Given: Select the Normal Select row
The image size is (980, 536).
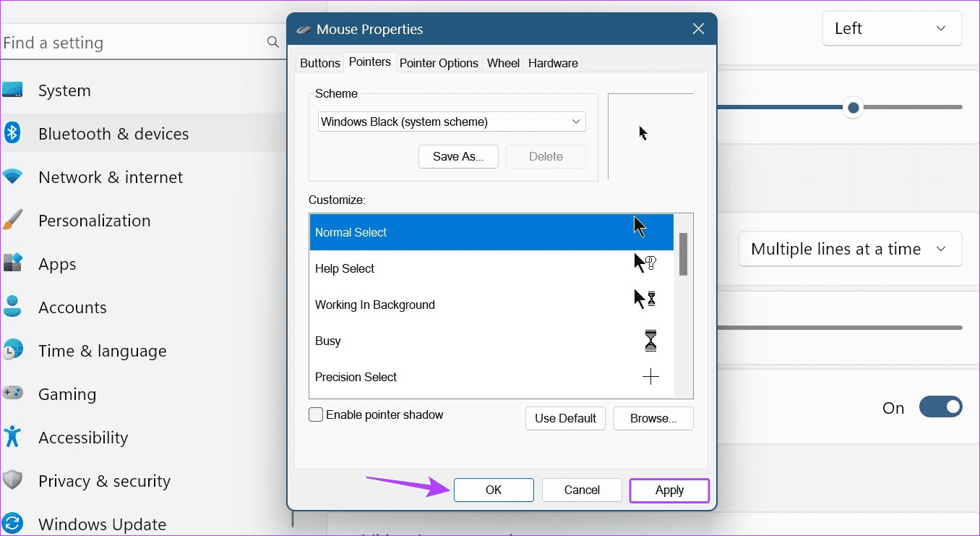Looking at the screenshot, I should [491, 232].
